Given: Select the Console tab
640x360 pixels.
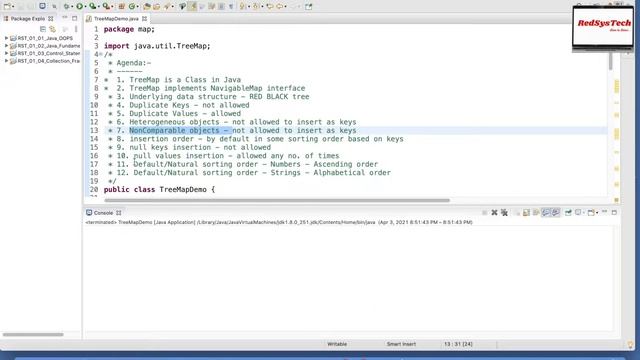Looking at the screenshot, I should [x=103, y=213].
